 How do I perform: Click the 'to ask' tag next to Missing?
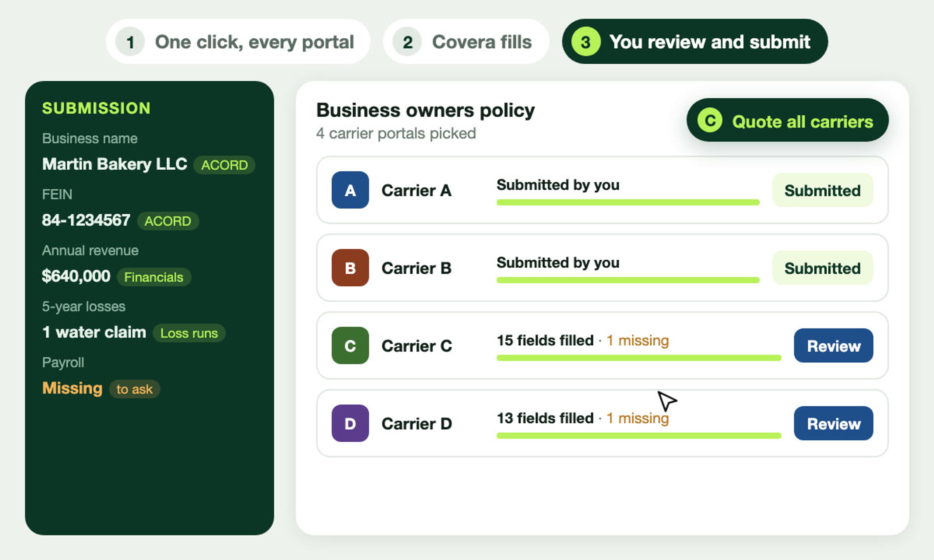point(135,389)
